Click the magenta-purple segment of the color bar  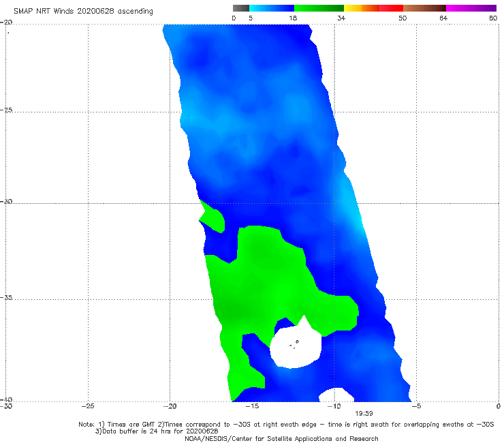(471, 8)
